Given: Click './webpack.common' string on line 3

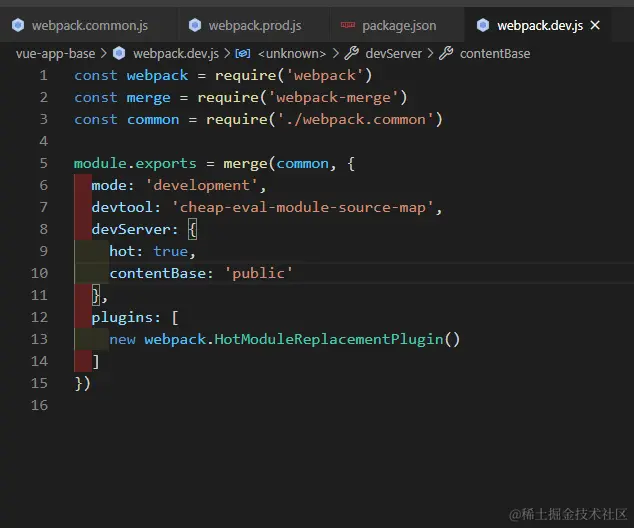Looking at the screenshot, I should (x=355, y=119).
